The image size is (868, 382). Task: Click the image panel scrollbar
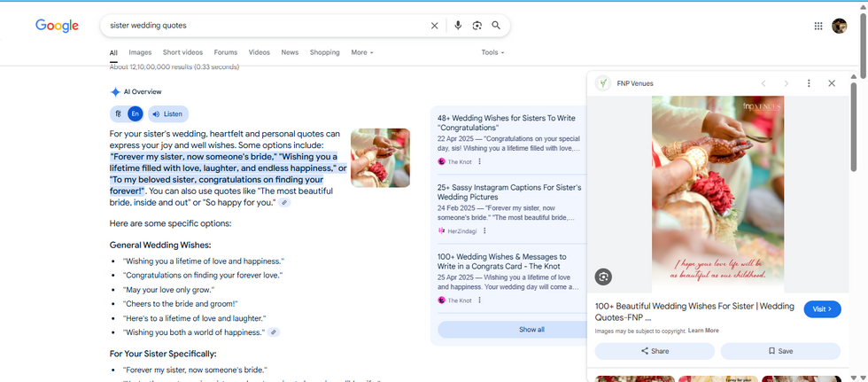pos(854,126)
